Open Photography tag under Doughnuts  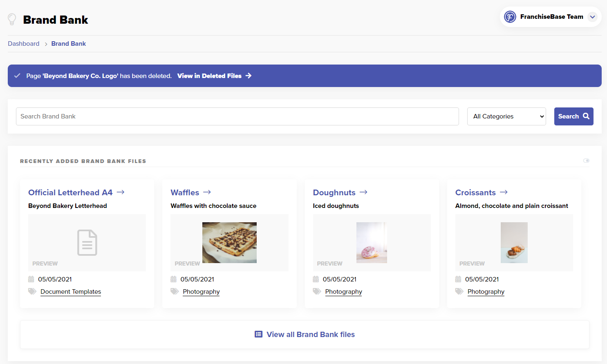(343, 292)
